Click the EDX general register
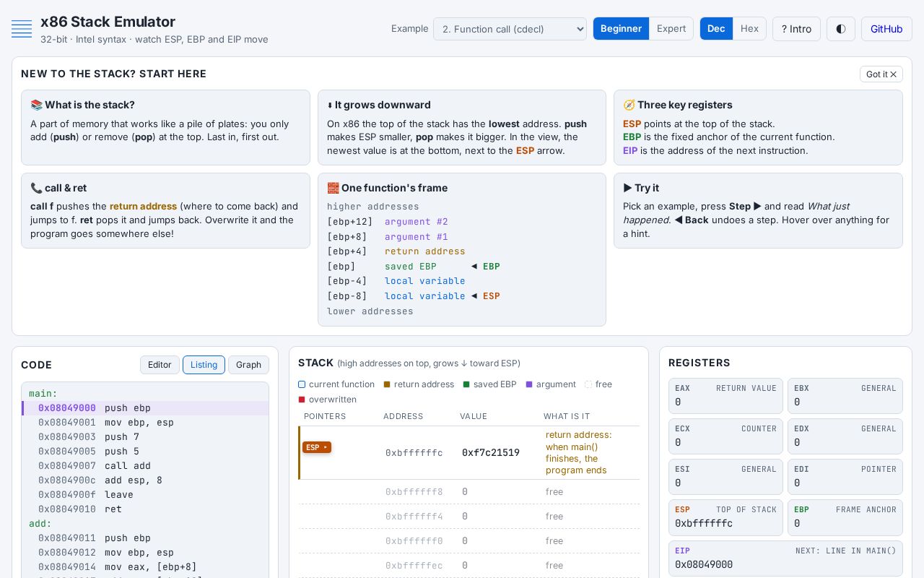This screenshot has width=924, height=578. [x=845, y=436]
